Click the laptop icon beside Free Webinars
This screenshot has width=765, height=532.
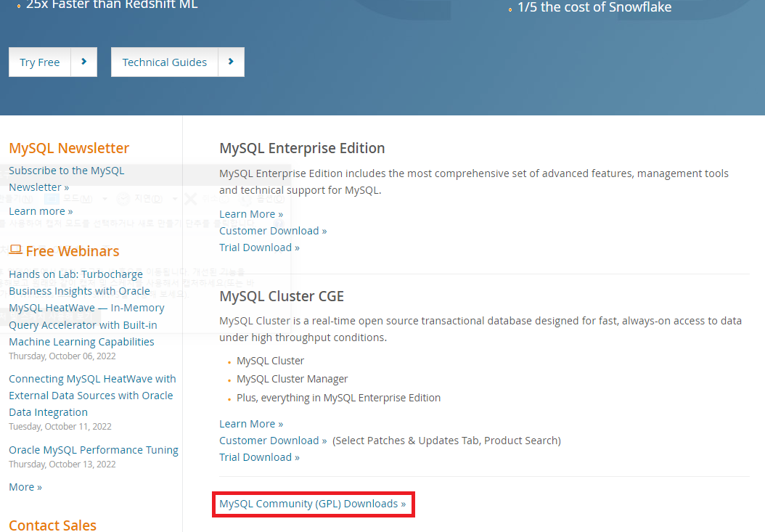coord(16,250)
